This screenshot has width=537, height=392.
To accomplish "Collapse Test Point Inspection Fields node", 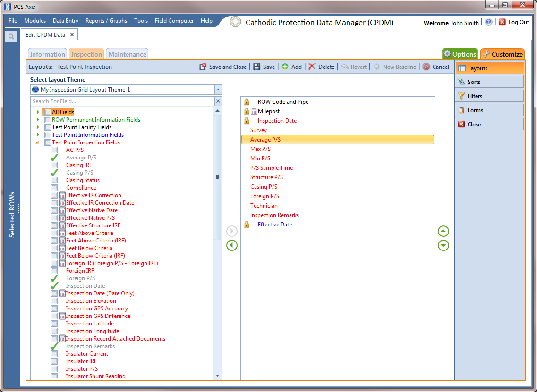I will (x=38, y=142).
